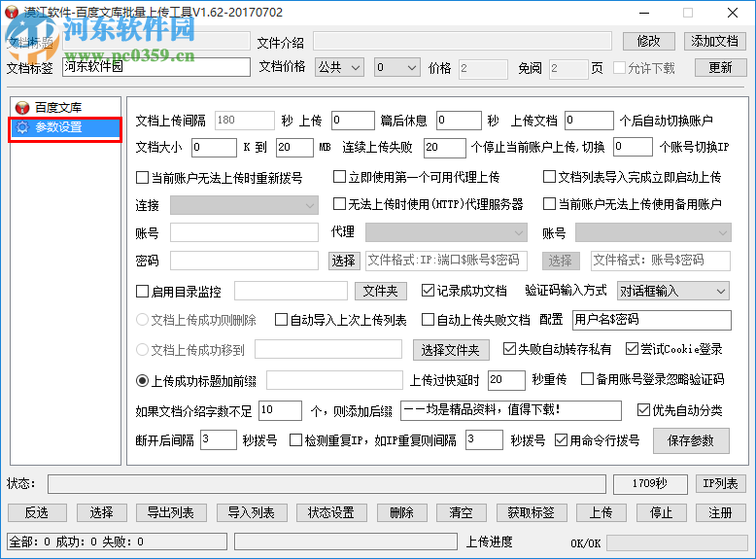Click the 获取标签 button

click(531, 512)
